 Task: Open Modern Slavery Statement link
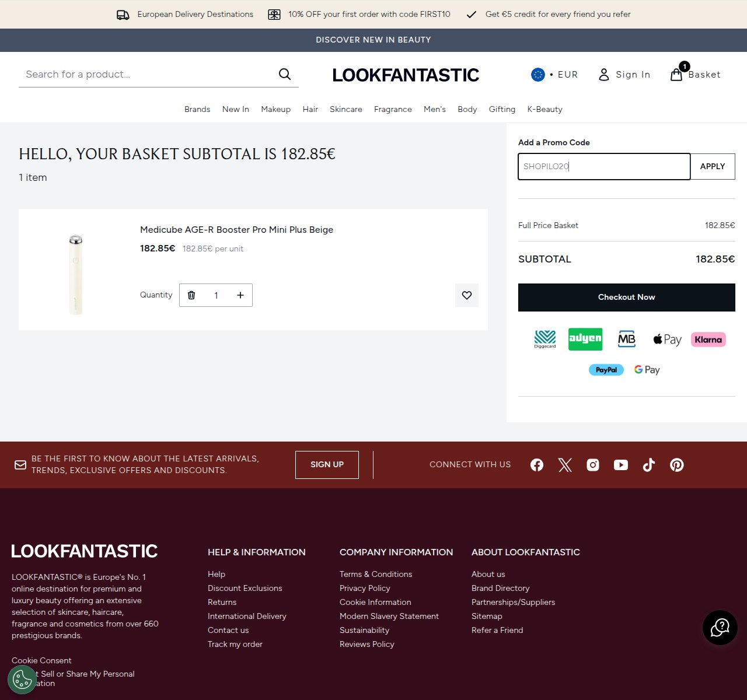[389, 616]
